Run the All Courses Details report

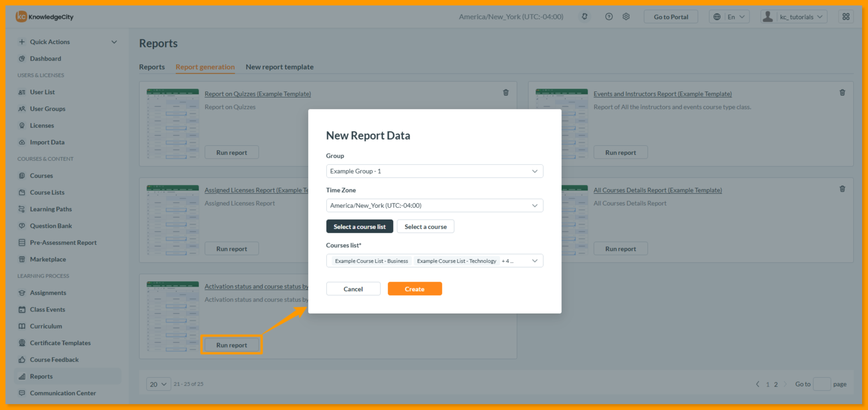pos(621,249)
